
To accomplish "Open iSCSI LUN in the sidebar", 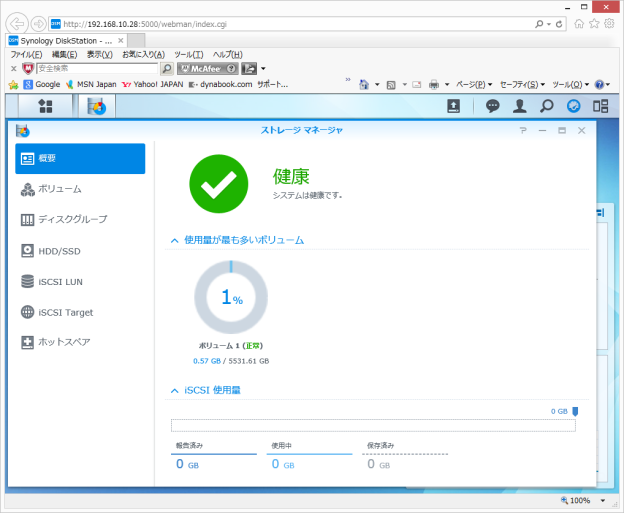I will point(80,282).
